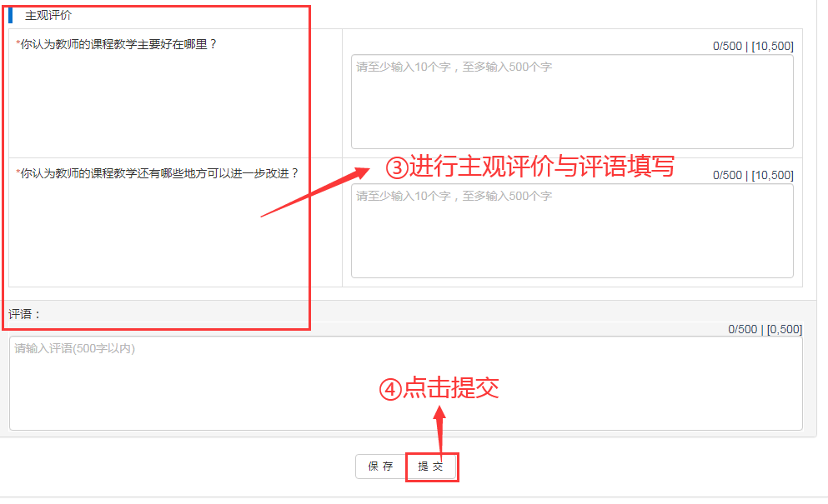The image size is (828, 504).
Task: Click the 点击提交 annotation text
Action: 451,388
